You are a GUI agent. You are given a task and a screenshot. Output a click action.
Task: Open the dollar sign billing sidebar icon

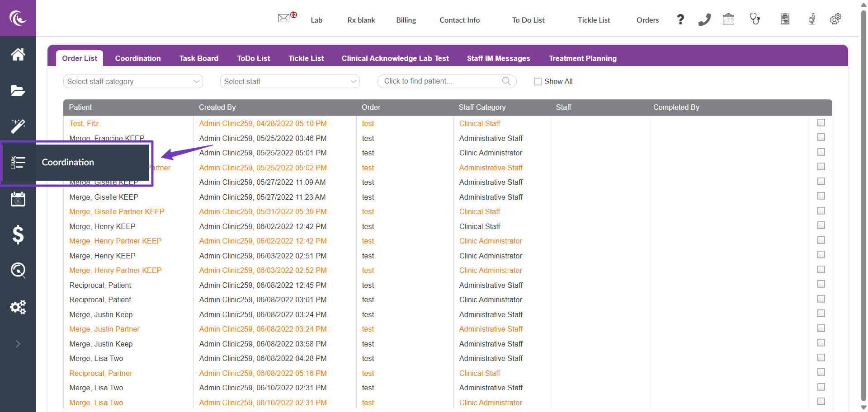pyautogui.click(x=18, y=235)
